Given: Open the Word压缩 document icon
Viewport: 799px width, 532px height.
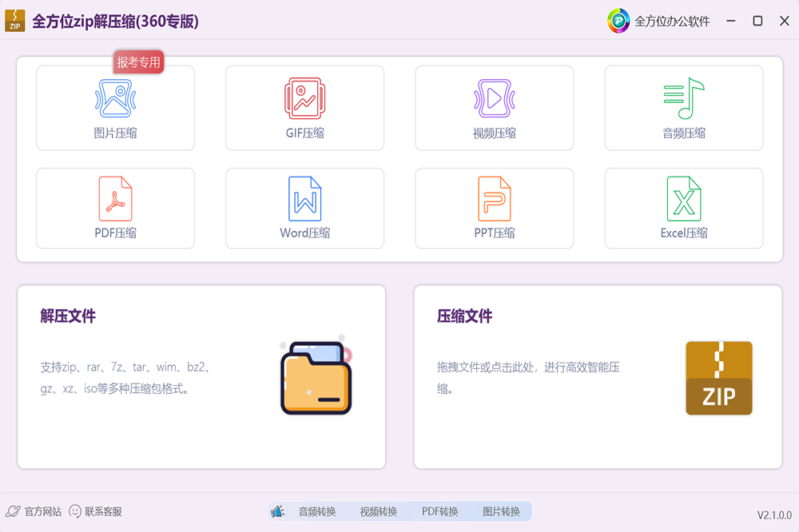Looking at the screenshot, I should tap(304, 199).
